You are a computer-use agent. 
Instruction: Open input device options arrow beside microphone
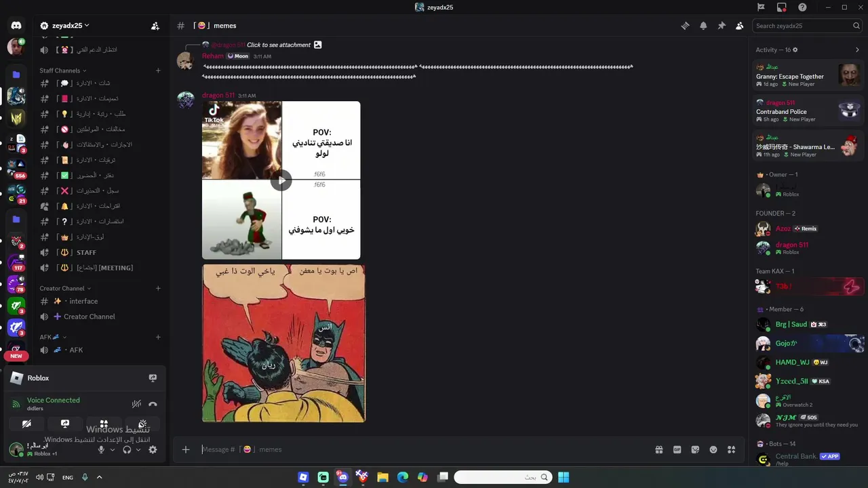pos(113,449)
